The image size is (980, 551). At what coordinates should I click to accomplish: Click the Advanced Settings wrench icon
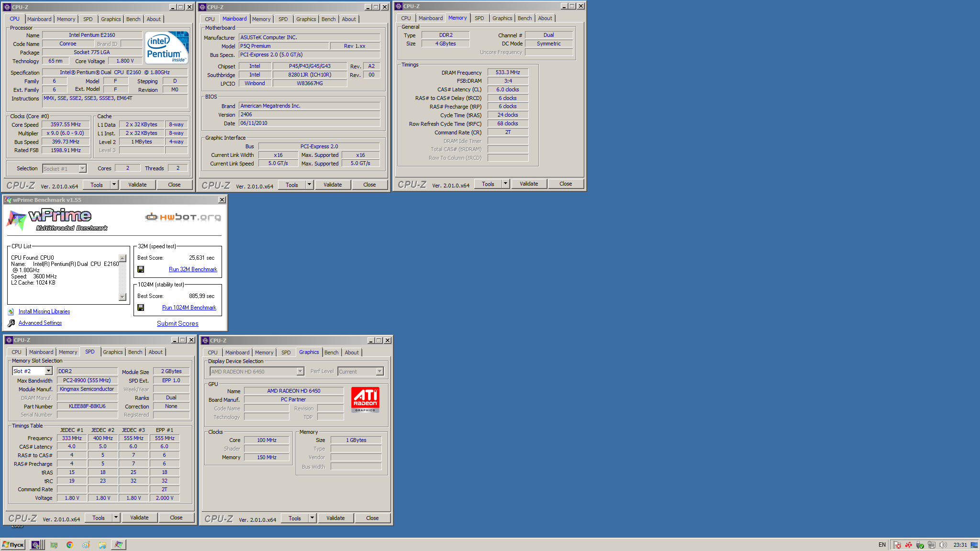pyautogui.click(x=11, y=323)
